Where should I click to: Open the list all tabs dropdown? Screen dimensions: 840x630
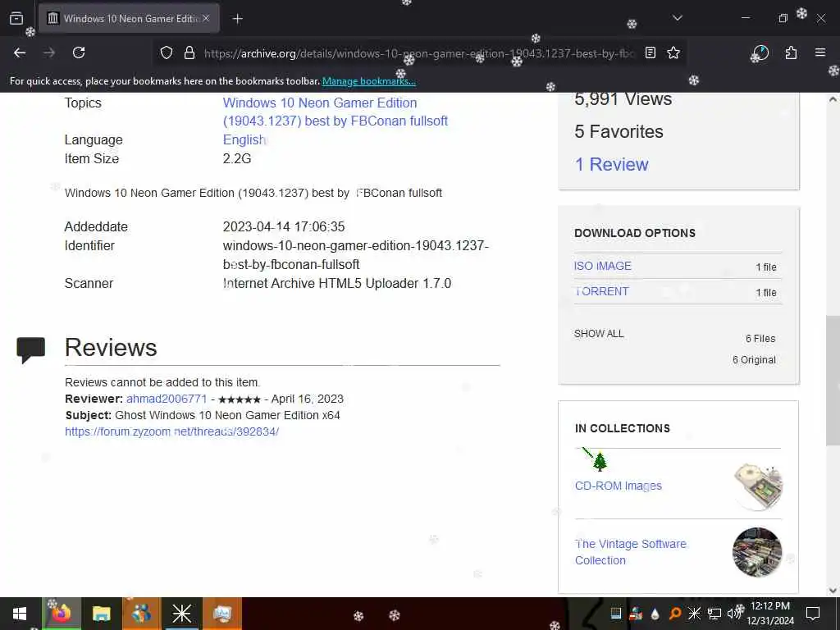[x=678, y=18]
